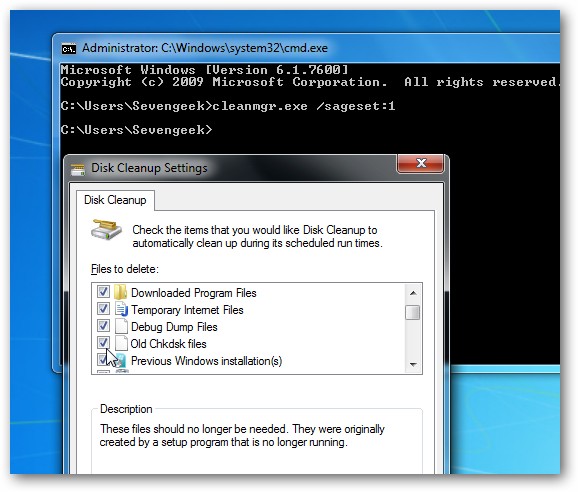Click the Downloaded Program Files folder icon
578x492 pixels.
120,293
